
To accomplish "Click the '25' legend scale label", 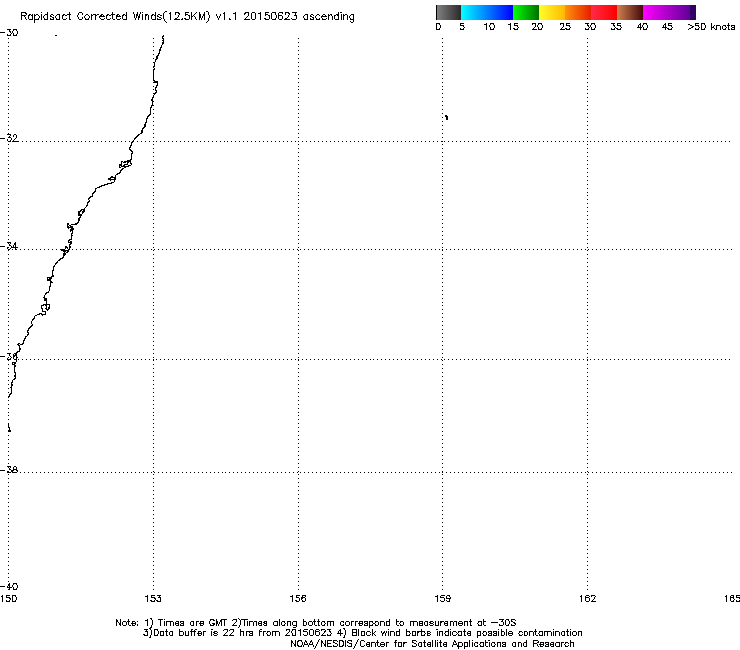I will (565, 27).
